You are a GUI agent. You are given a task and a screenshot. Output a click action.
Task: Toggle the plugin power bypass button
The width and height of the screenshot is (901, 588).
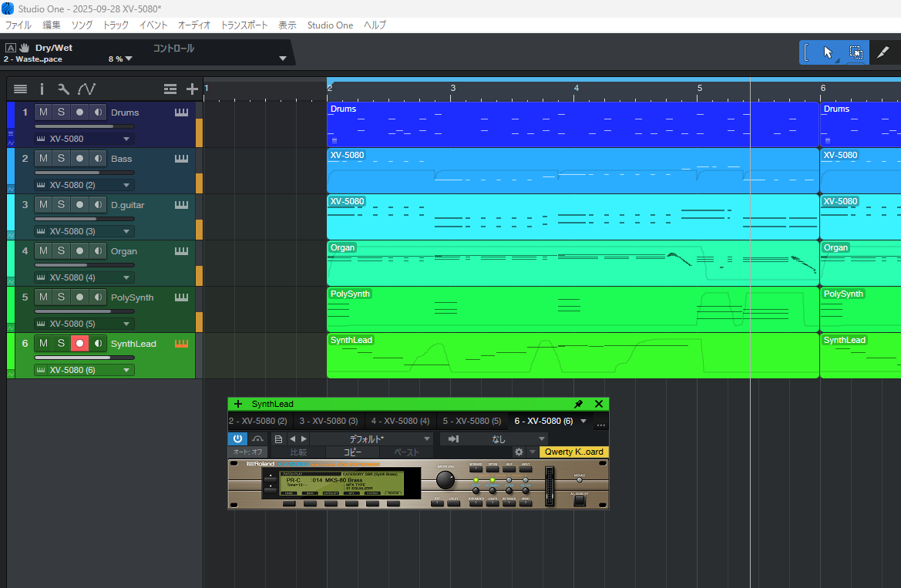237,438
